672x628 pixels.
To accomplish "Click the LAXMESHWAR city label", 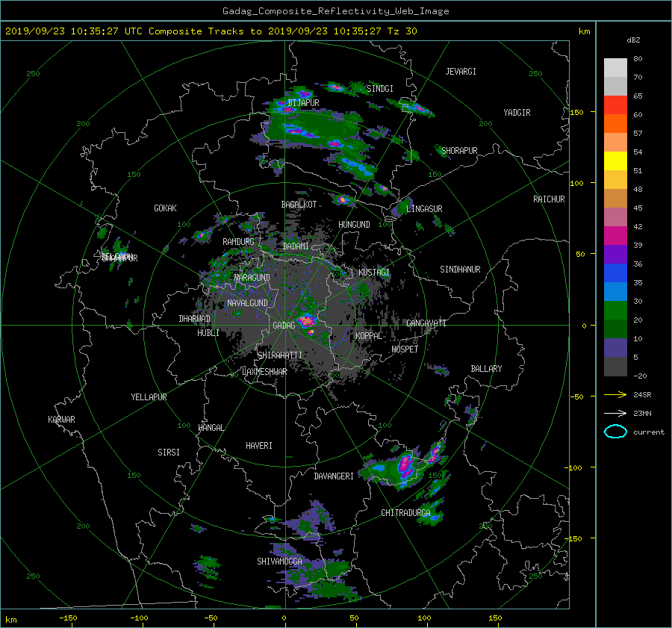I will 264,372.
